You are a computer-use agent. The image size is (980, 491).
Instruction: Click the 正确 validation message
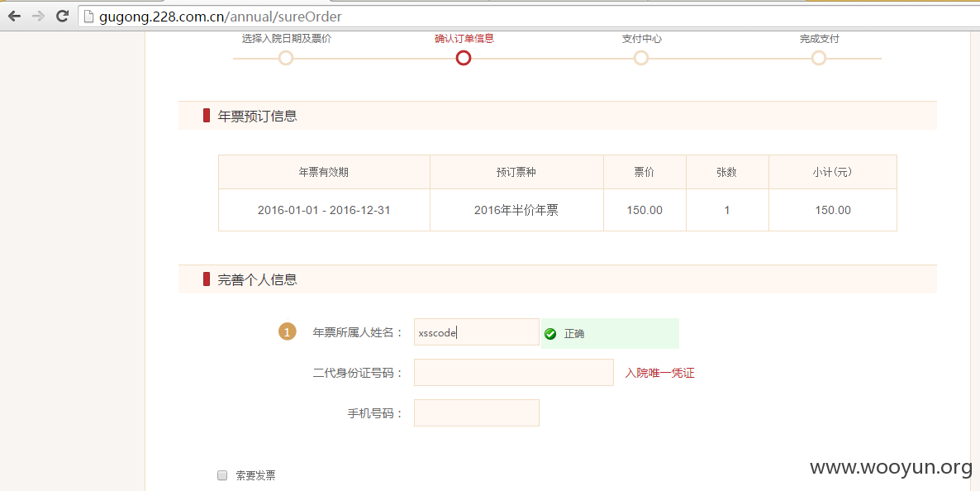click(573, 334)
